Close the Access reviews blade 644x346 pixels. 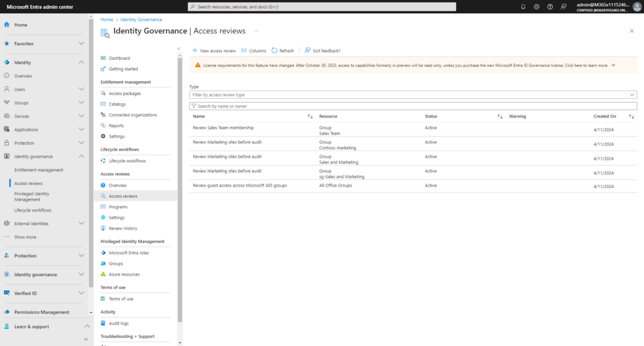pos(631,31)
